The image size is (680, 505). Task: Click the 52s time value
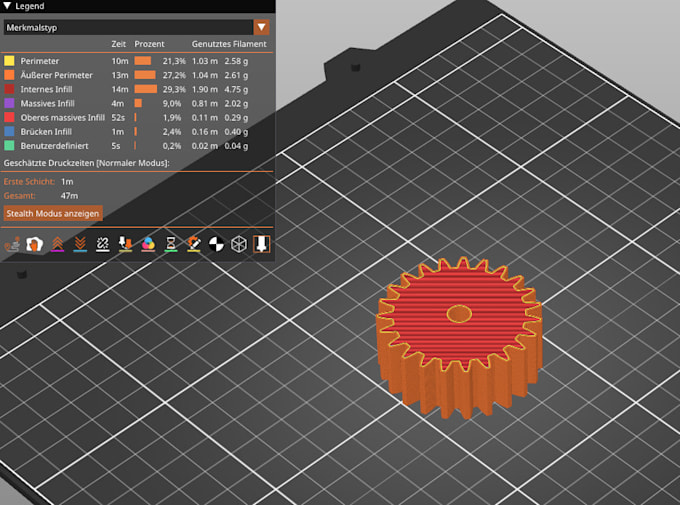tap(118, 118)
